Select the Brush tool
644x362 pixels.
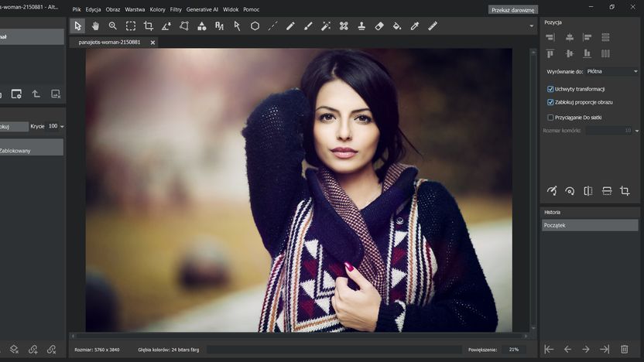click(x=308, y=26)
